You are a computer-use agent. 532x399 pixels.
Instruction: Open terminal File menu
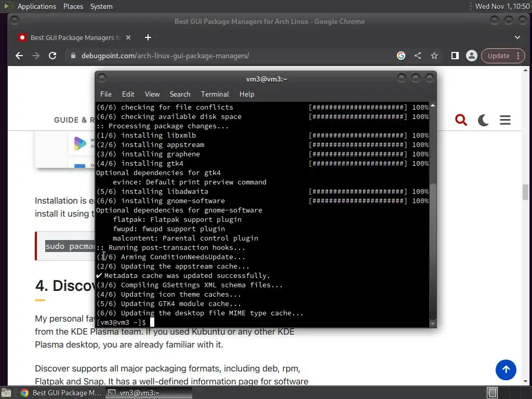(x=106, y=94)
